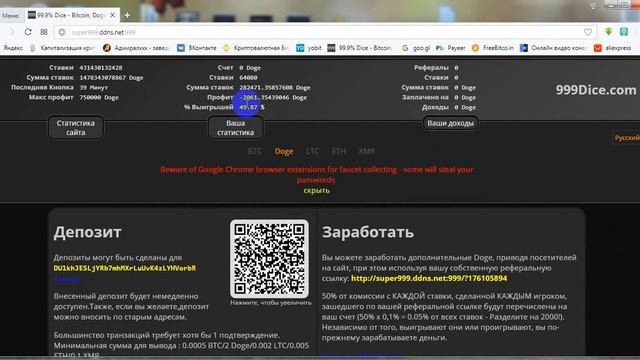640x360 pixels.
Task: Select the Doge currency tab
Action: coord(284,151)
